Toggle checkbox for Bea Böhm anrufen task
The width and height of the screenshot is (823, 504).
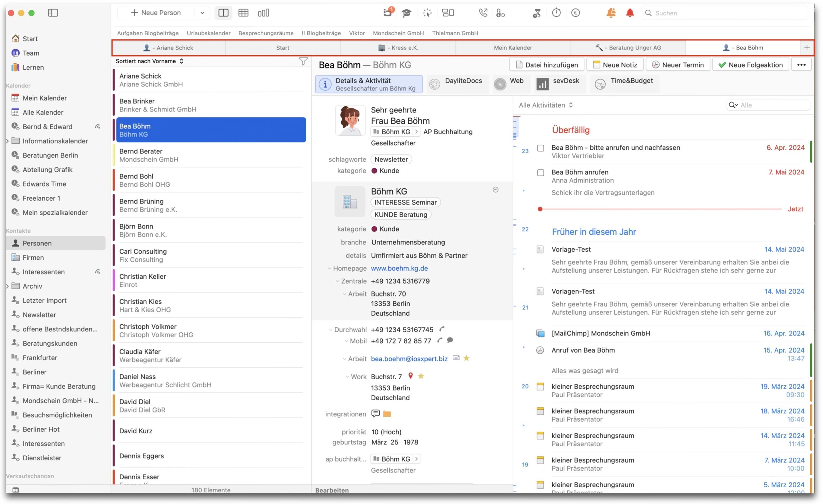click(x=540, y=172)
